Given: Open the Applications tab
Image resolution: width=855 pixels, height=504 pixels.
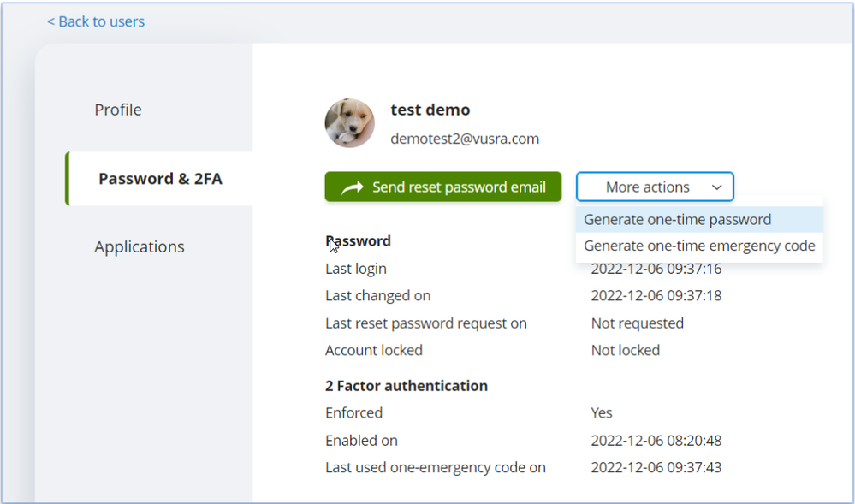Looking at the screenshot, I should click(x=140, y=246).
